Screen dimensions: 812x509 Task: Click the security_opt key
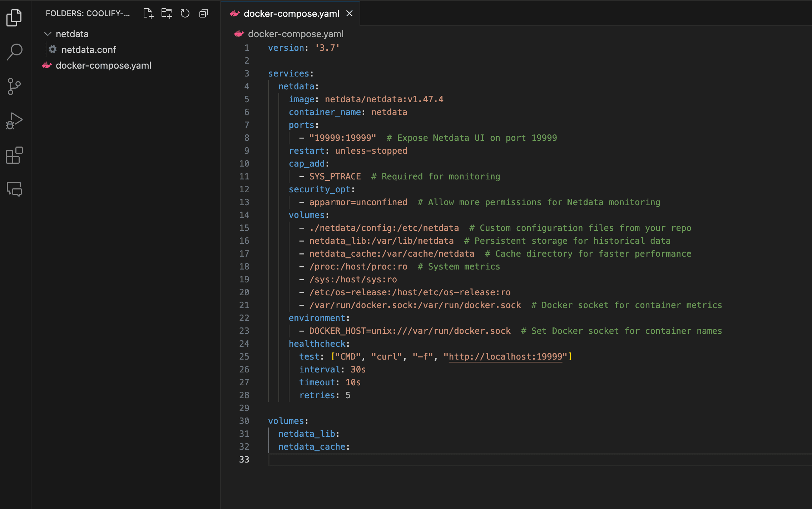tap(320, 189)
